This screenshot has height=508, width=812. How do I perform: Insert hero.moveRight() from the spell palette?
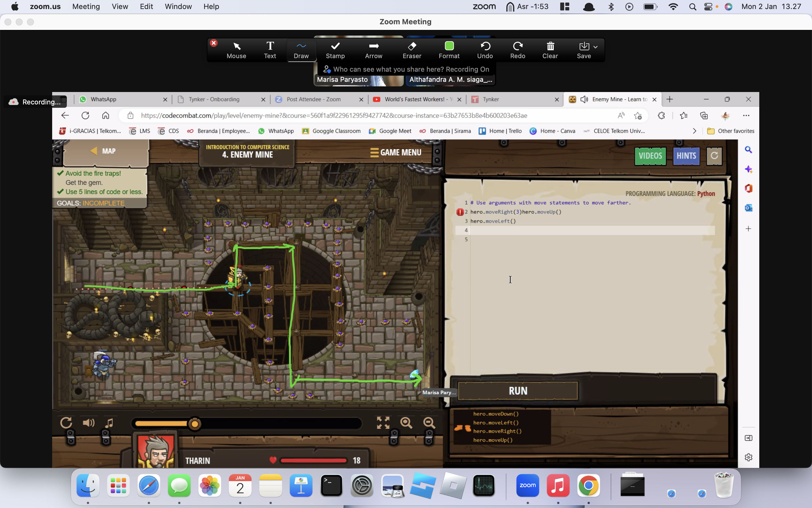(497, 432)
